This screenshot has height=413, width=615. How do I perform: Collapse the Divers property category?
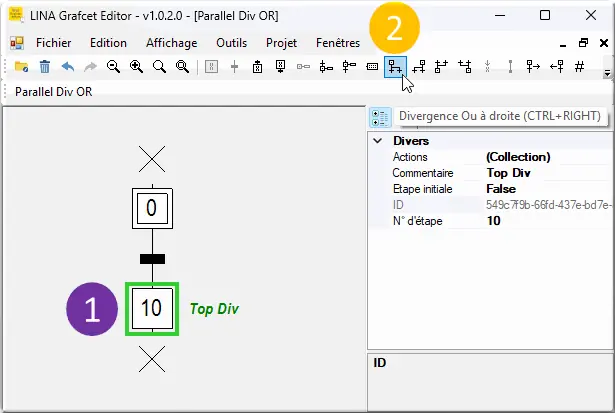tap(378, 141)
